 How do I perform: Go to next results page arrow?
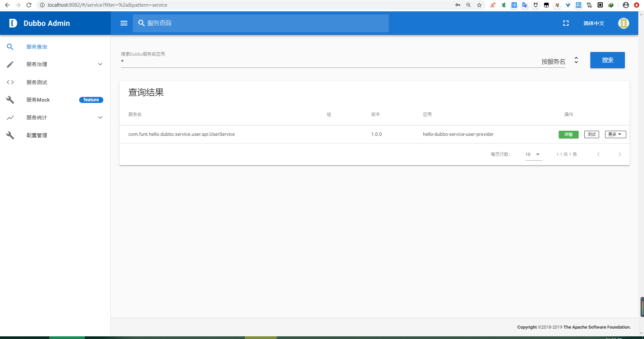tap(620, 154)
